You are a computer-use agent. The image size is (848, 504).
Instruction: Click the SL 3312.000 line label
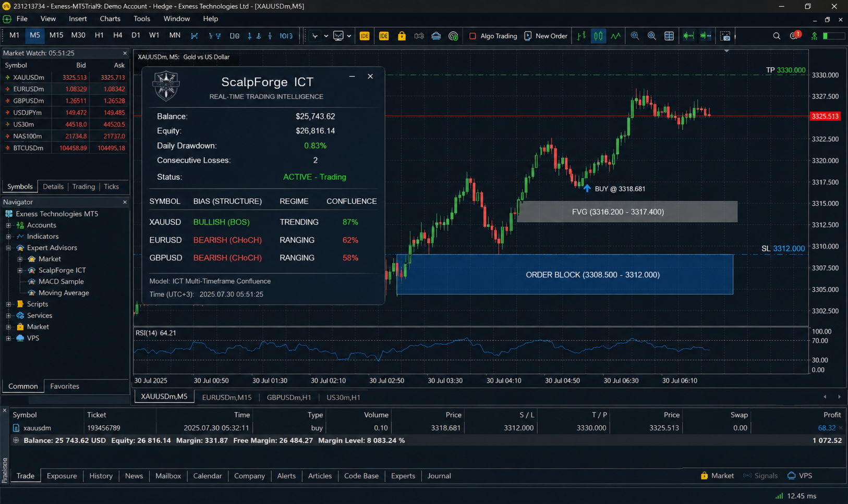coord(783,249)
